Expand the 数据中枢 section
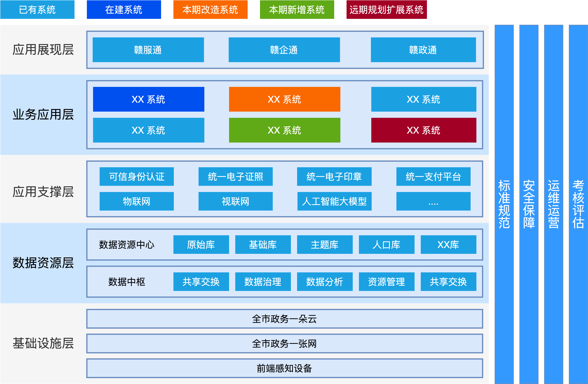Image resolution: width=588 pixels, height=384 pixels. pos(127,281)
